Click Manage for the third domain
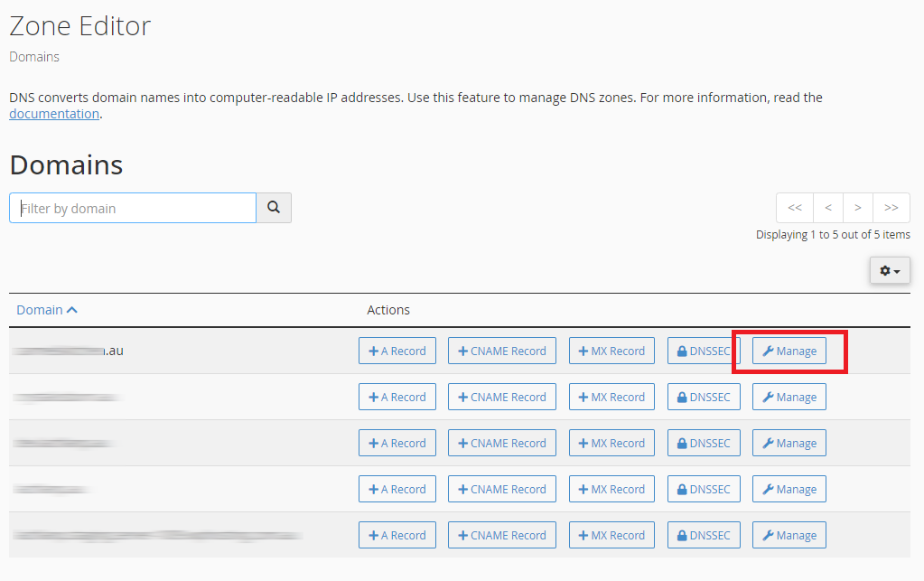The height and width of the screenshot is (581, 924). (789, 444)
